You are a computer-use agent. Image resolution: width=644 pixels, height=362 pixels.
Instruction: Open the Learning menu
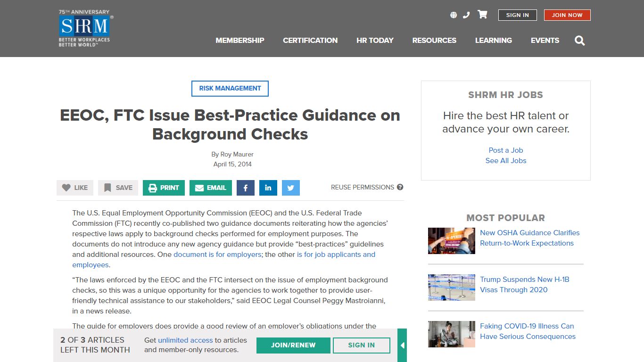[x=494, y=41]
